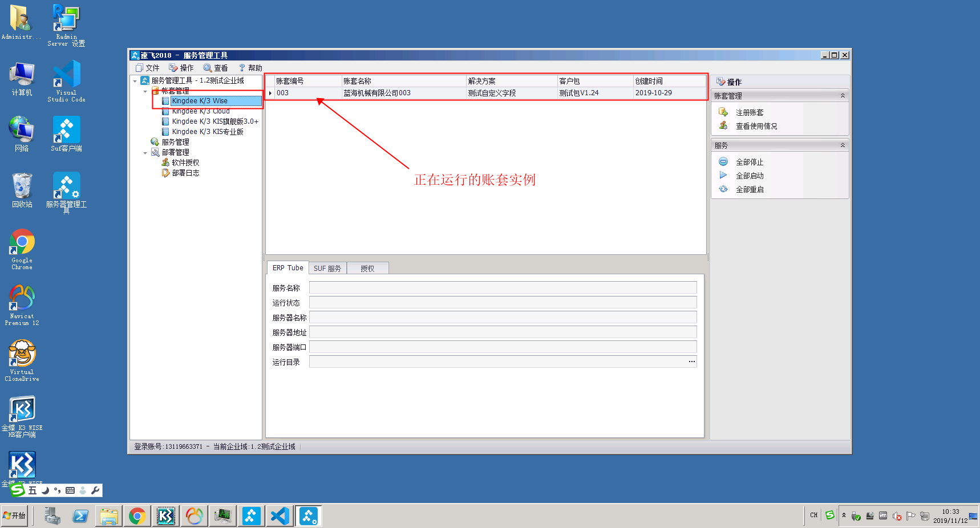Screen dimensions: 980x528
Task: Click the start-all play triangle icon
Action: [723, 175]
